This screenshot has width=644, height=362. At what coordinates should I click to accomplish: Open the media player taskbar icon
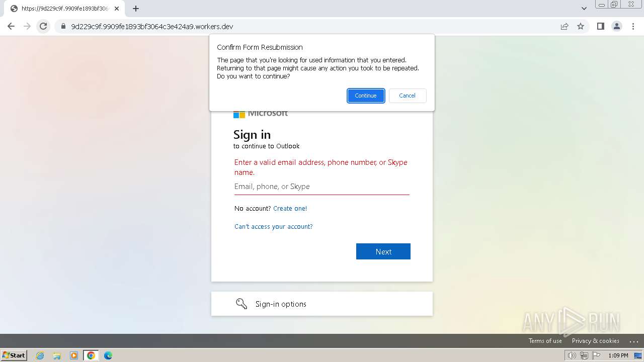point(74,355)
